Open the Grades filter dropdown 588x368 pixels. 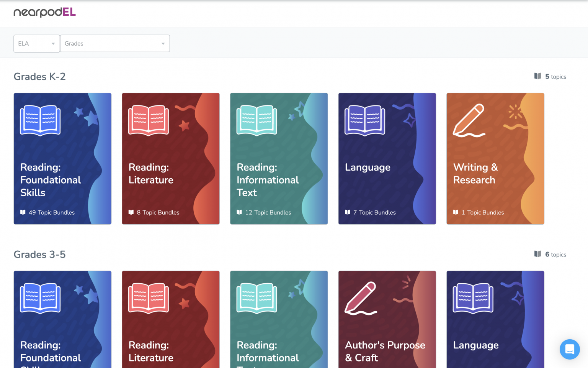click(115, 43)
